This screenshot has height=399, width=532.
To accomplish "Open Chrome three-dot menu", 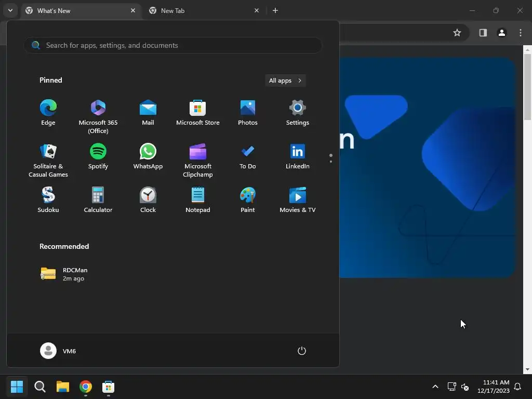I will 521,33.
